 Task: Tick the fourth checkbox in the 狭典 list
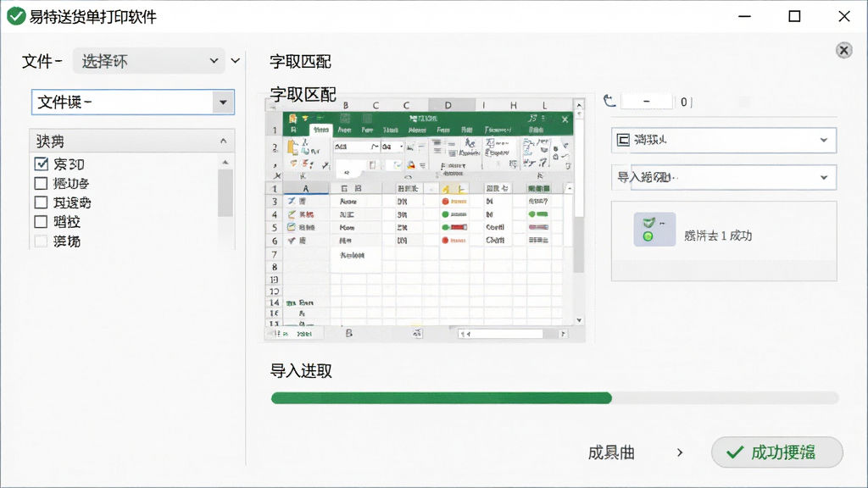coord(41,222)
